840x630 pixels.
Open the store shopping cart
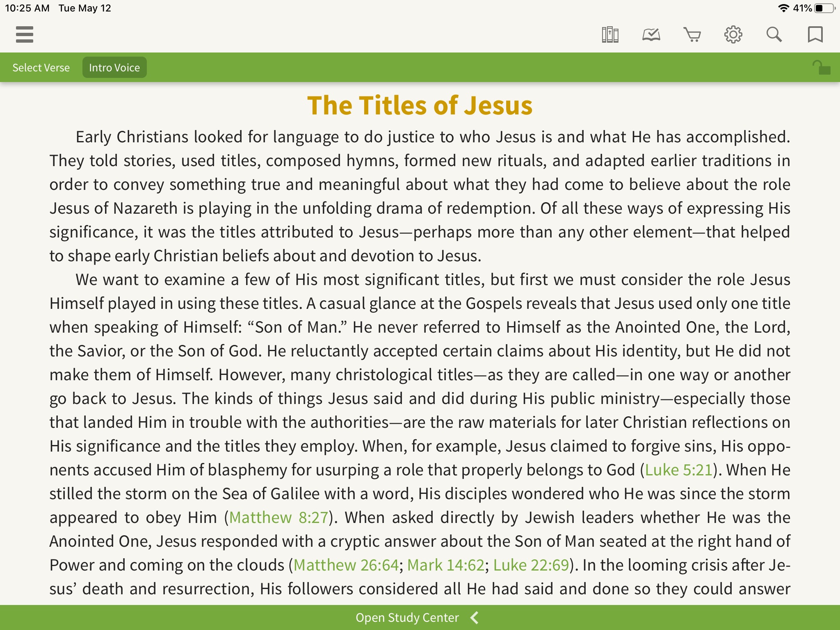(x=692, y=34)
